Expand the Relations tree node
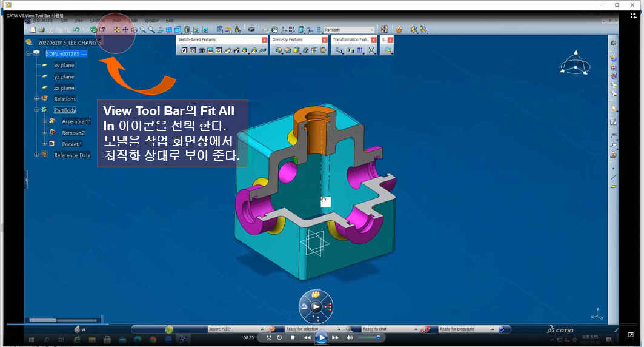 tap(36, 99)
